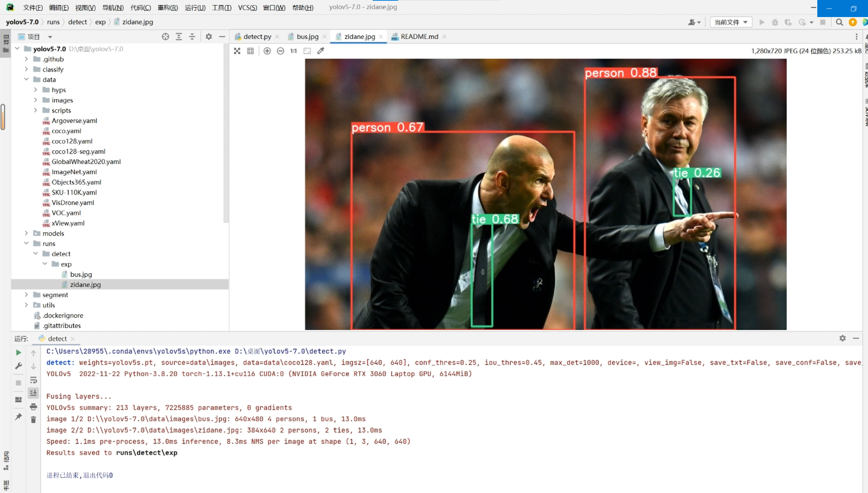Open editor tabs more options menu
The width and height of the screenshot is (868, 493).
click(856, 37)
